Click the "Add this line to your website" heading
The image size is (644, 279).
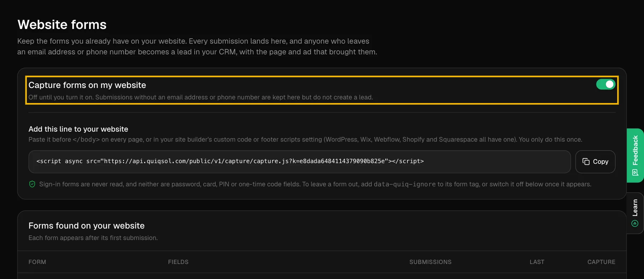pos(78,129)
